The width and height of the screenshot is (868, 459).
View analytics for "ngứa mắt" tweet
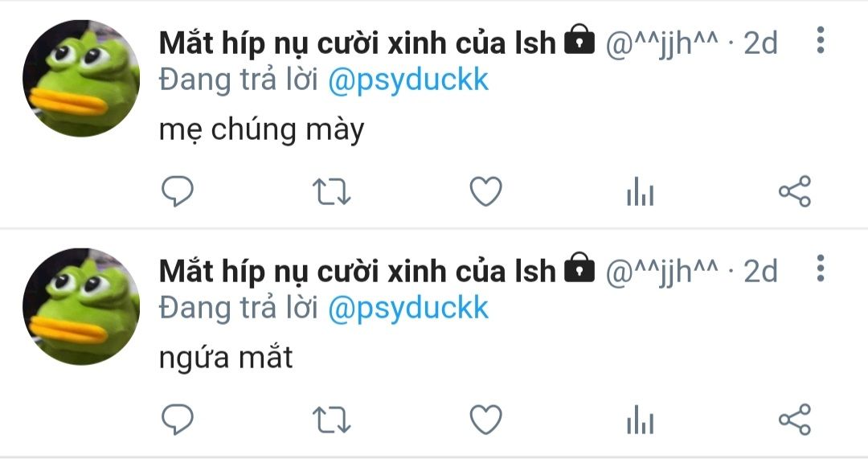click(640, 420)
